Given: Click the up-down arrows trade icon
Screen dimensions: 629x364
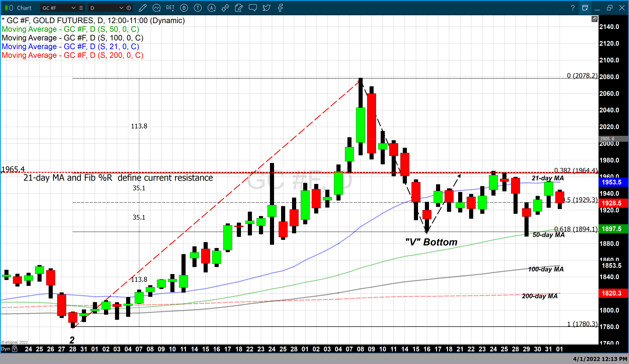Looking at the screenshot, I should pyautogui.click(x=225, y=8).
